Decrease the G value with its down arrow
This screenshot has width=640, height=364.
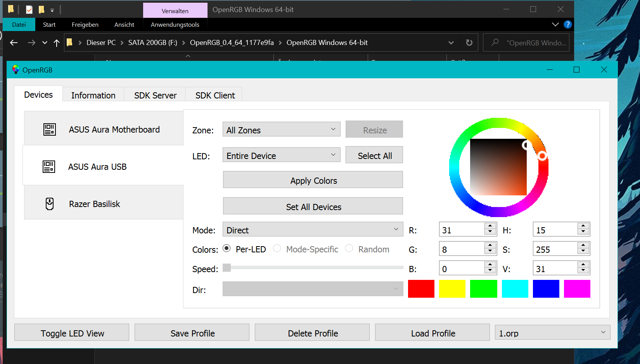pos(490,251)
